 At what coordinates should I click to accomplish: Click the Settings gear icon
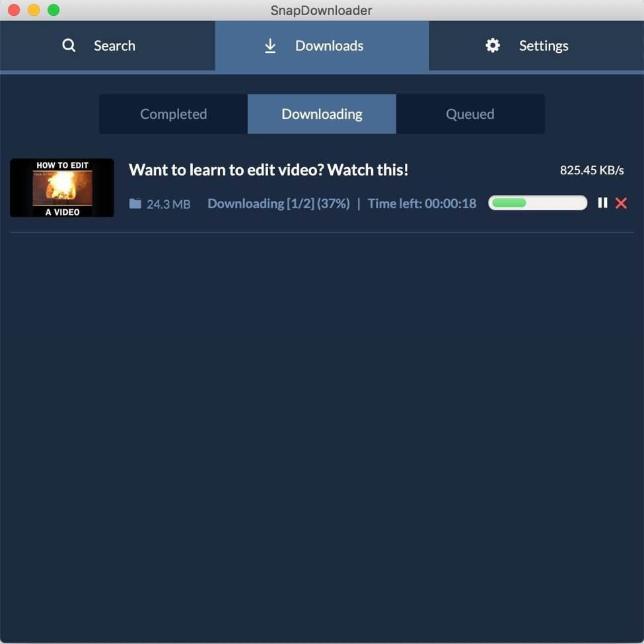(493, 46)
